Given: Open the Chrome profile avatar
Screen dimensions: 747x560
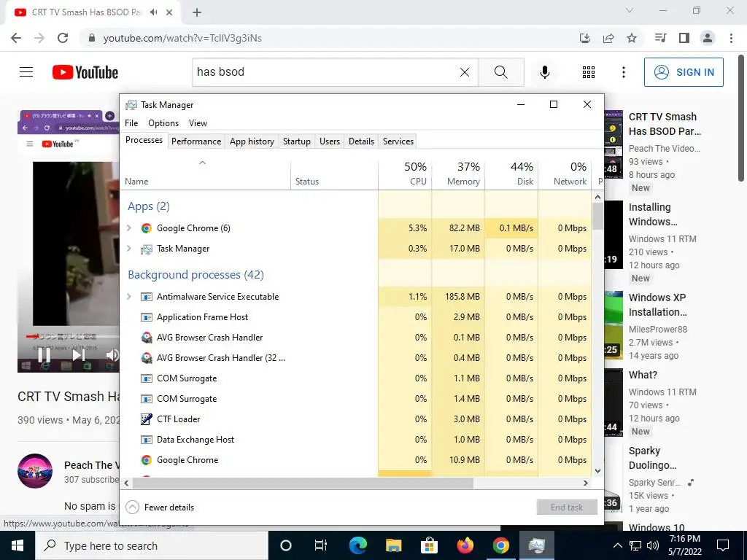Looking at the screenshot, I should point(708,38).
